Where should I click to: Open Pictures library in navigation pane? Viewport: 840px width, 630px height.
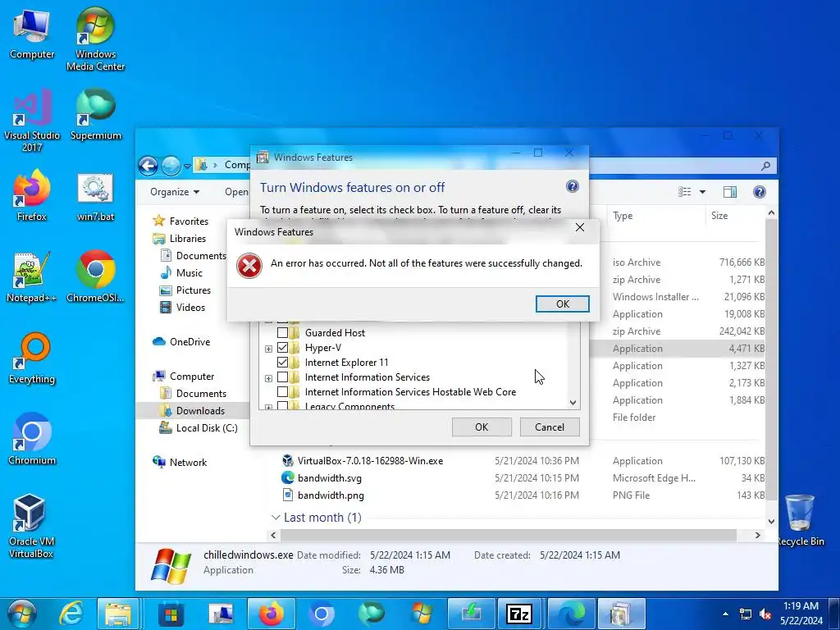tap(185, 290)
